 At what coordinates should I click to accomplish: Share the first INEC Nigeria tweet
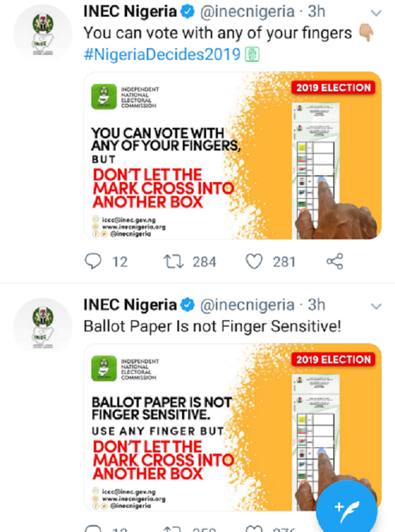coord(335,262)
